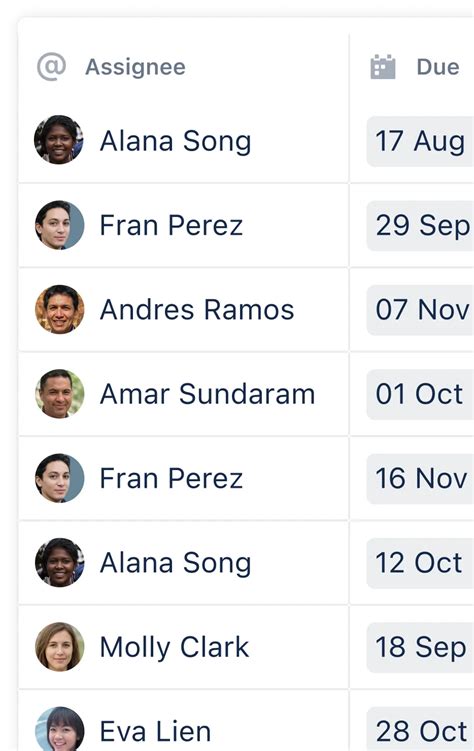The height and width of the screenshot is (751, 474).
Task: Click the calendar icon in Due header
Action: pos(383,67)
